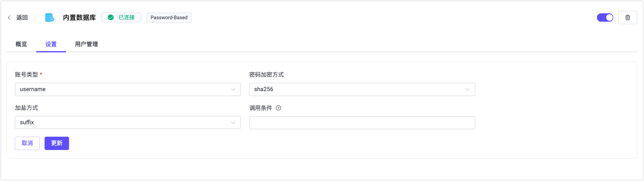Click the blue database icon
Image resolution: width=644 pixels, height=181 pixels.
(x=49, y=18)
